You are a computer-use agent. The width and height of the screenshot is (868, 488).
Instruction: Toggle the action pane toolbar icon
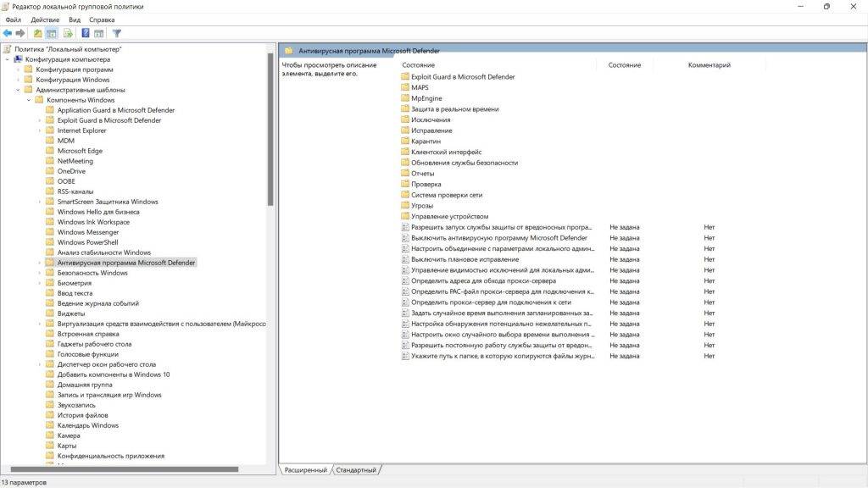(x=99, y=34)
